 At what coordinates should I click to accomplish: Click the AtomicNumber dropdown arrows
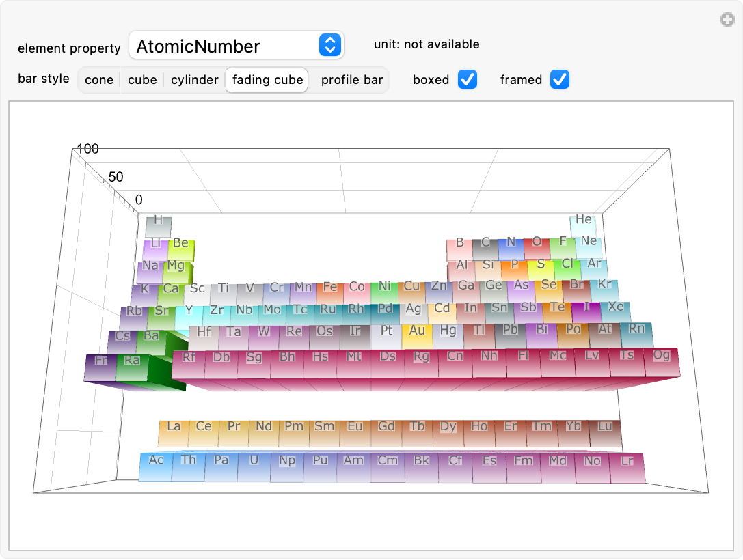coord(330,46)
